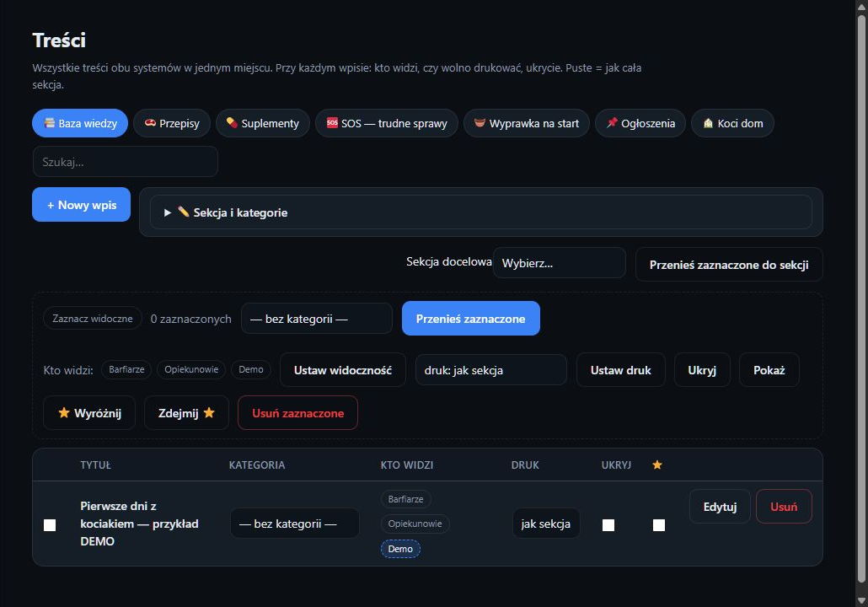This screenshot has width=868, height=607.
Task: Toggle the bulk Barfiarze visibility chip
Action: point(126,369)
